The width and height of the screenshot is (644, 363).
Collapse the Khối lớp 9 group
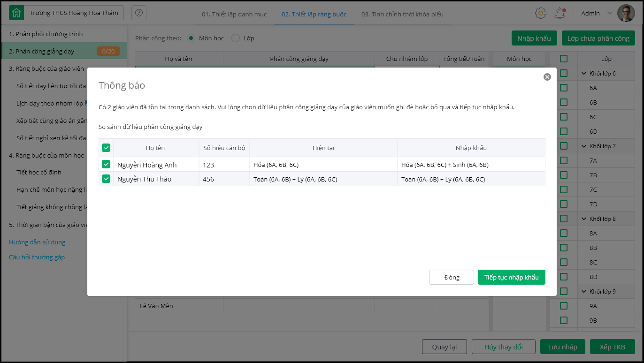click(584, 292)
